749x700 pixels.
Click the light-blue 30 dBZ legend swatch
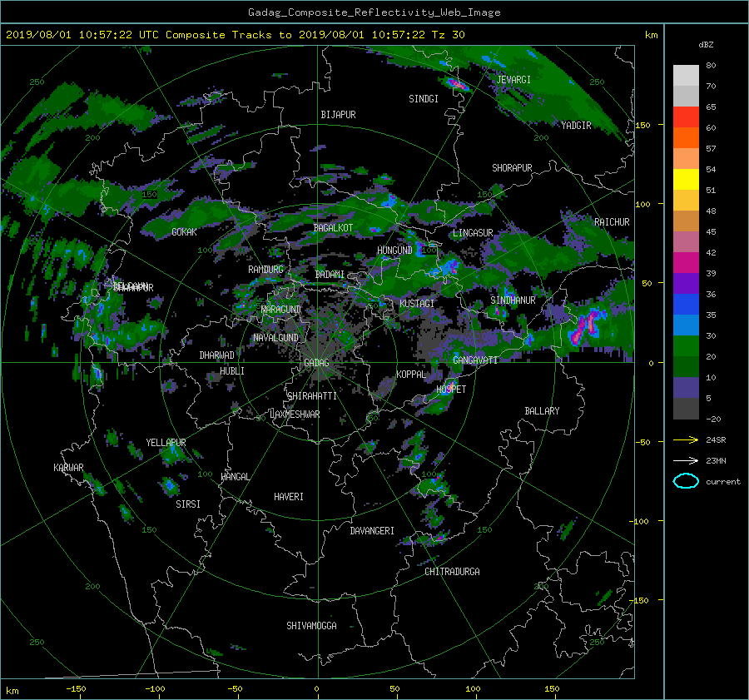pyautogui.click(x=686, y=325)
